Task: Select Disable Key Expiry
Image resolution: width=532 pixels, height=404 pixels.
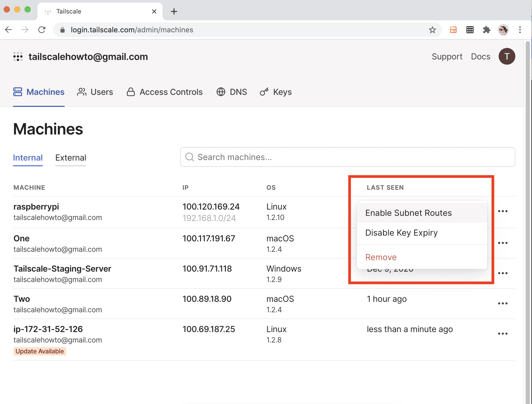Action: tap(422, 233)
